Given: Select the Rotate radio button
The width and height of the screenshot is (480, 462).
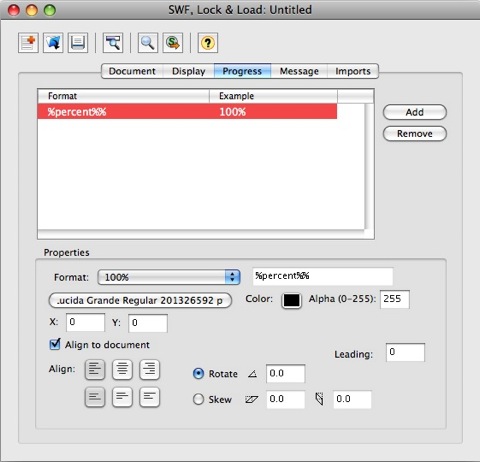Looking at the screenshot, I should pyautogui.click(x=198, y=374).
